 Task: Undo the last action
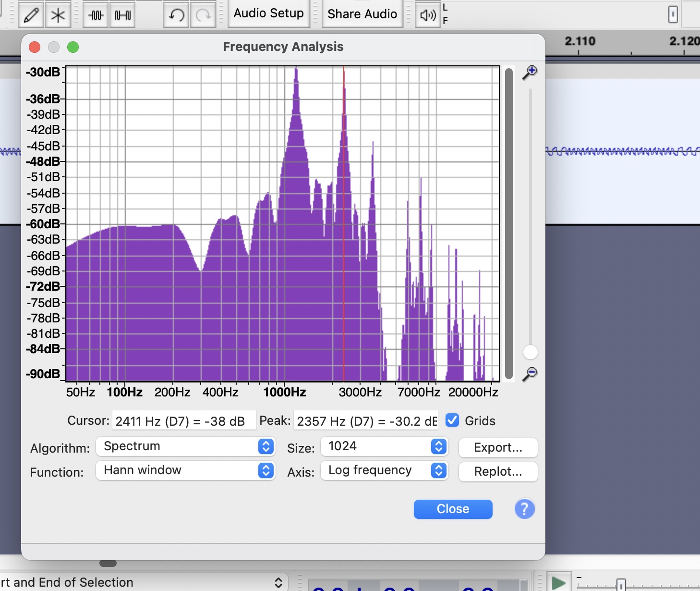click(x=176, y=14)
